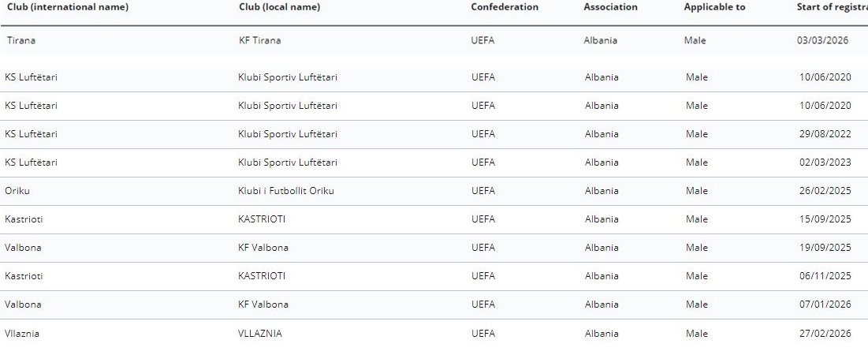
Task: Sort by Club (international name) column header
Action: (x=68, y=7)
